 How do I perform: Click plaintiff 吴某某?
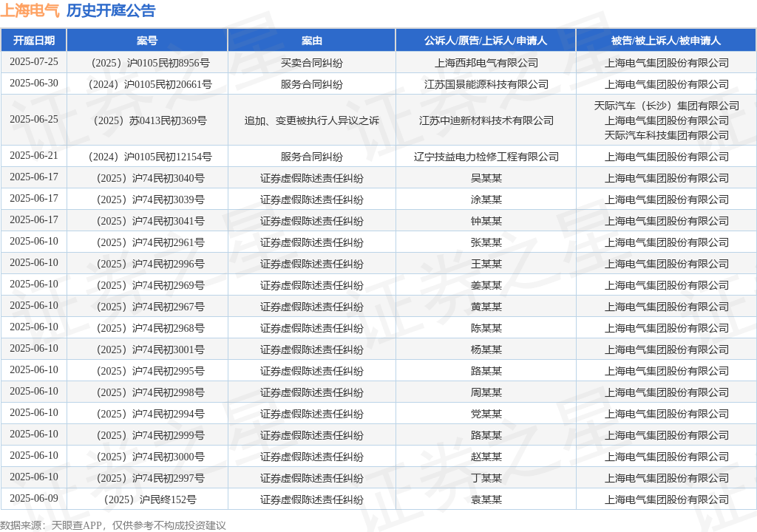pyautogui.click(x=486, y=178)
